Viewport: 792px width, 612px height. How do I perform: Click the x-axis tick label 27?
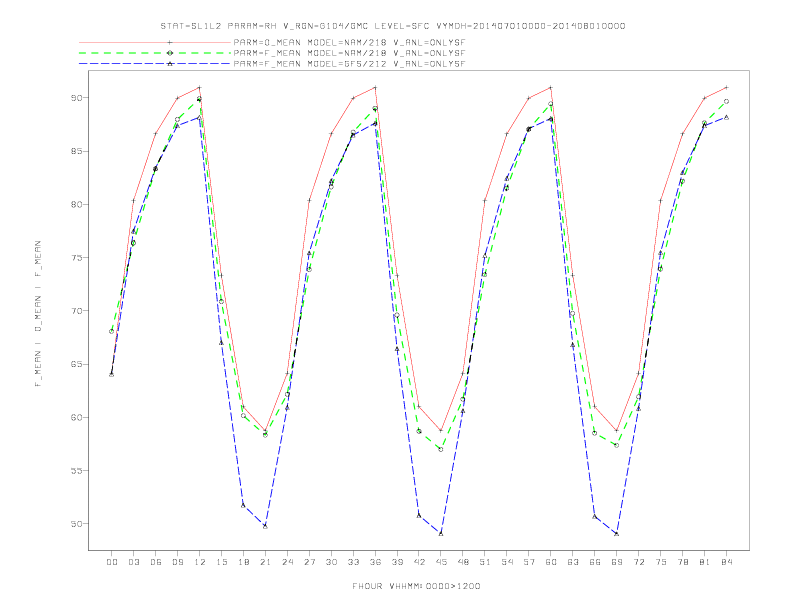coord(309,562)
